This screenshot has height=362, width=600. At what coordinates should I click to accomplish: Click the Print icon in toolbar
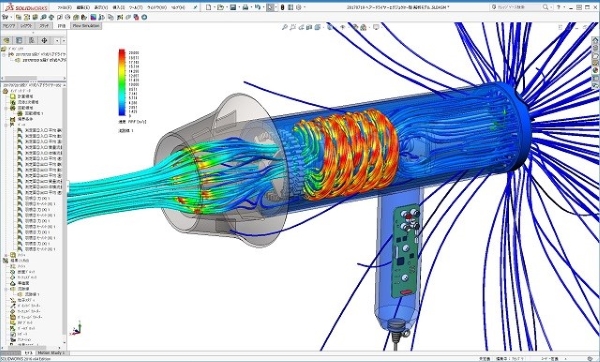(245, 7)
